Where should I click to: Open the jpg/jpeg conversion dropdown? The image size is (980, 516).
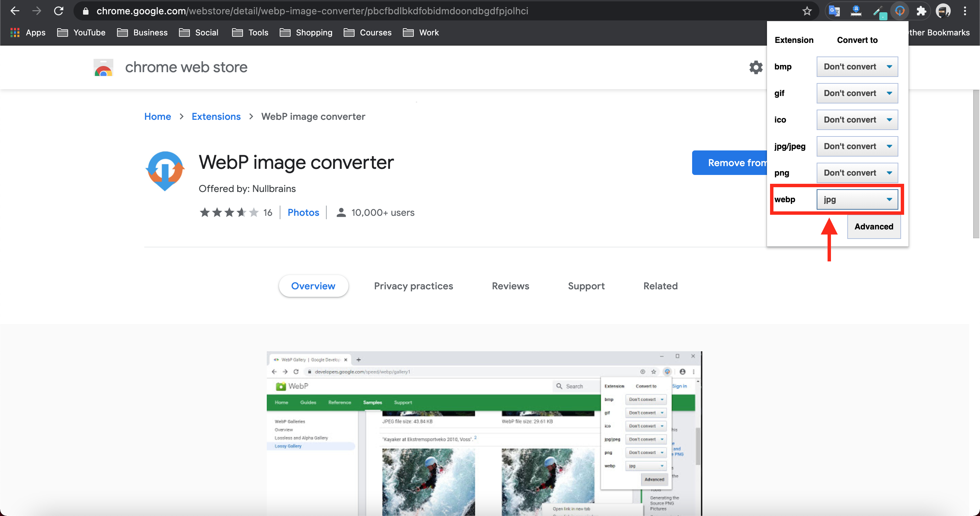click(857, 146)
